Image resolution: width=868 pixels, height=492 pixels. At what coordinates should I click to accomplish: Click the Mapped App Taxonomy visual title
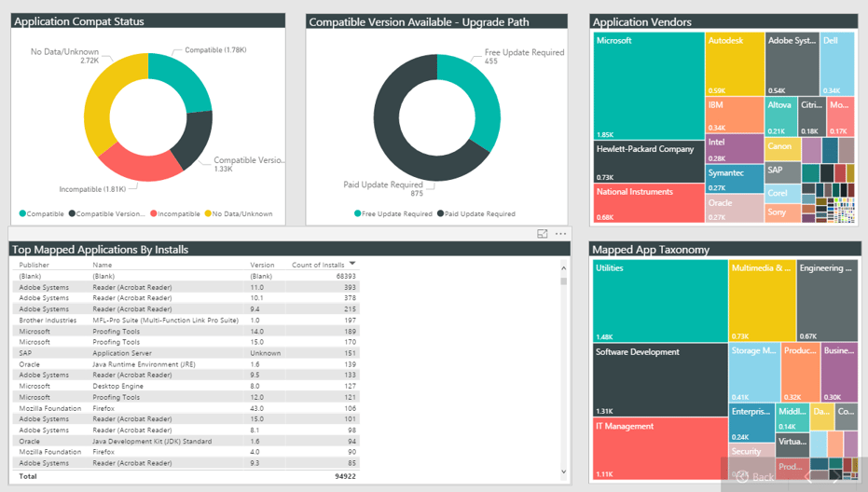(651, 250)
